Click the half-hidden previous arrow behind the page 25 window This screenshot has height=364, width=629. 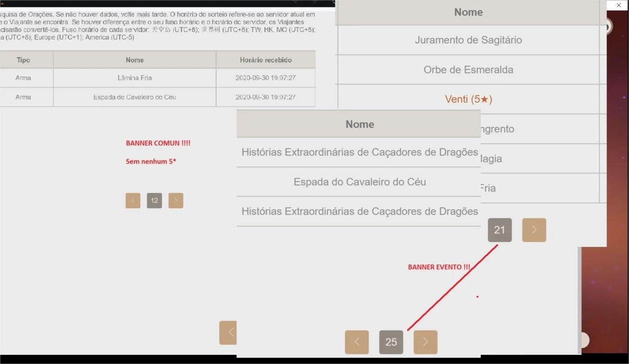point(228,333)
